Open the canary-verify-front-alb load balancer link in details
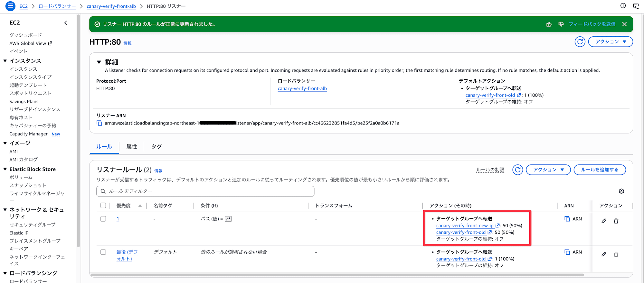The height and width of the screenshot is (283, 644). pos(302,88)
